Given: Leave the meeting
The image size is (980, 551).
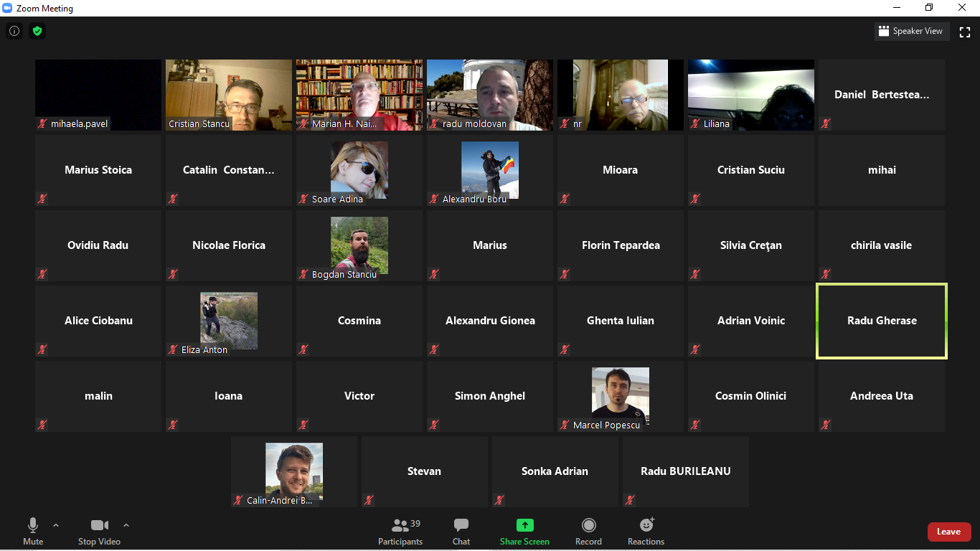Looking at the screenshot, I should tap(949, 532).
